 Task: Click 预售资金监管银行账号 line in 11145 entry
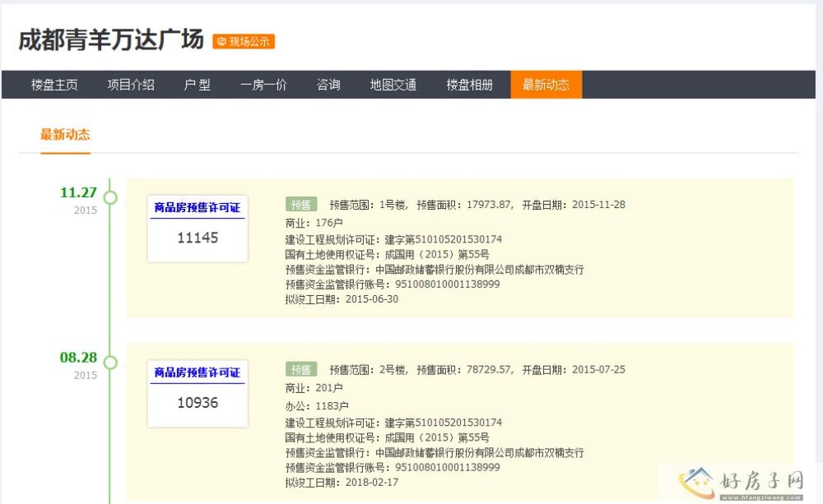click(393, 284)
